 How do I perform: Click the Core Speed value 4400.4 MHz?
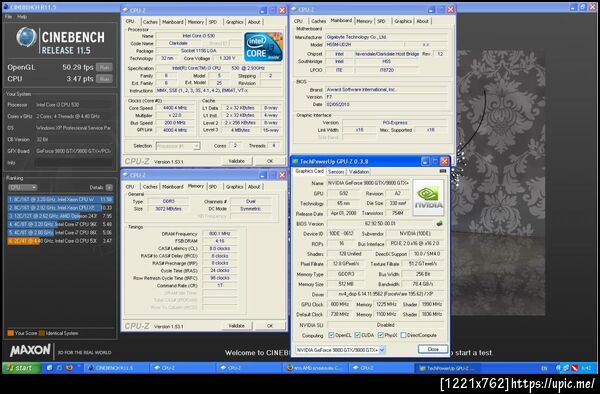click(175, 108)
